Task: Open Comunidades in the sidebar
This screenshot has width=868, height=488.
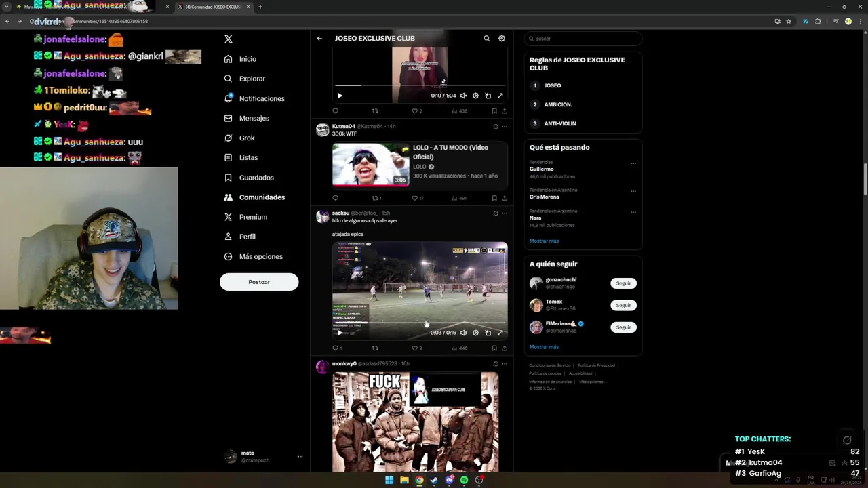Action: click(x=254, y=197)
